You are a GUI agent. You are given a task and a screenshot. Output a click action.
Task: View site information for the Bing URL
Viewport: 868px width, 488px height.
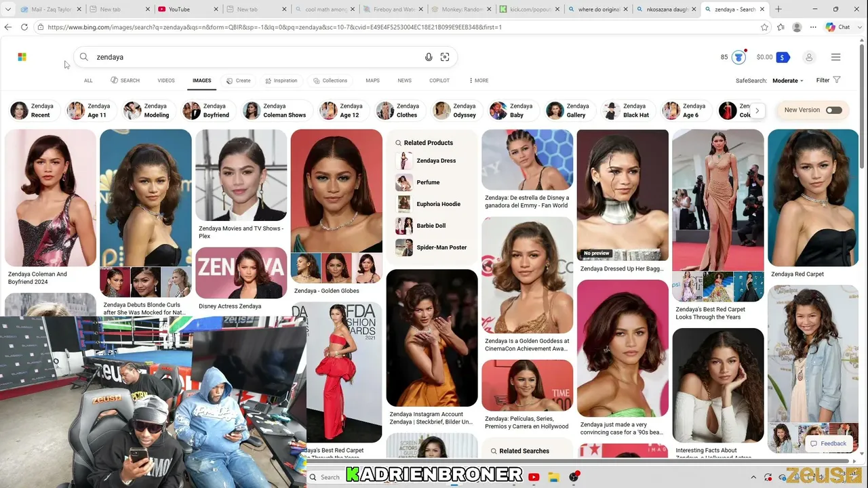pyautogui.click(x=41, y=27)
